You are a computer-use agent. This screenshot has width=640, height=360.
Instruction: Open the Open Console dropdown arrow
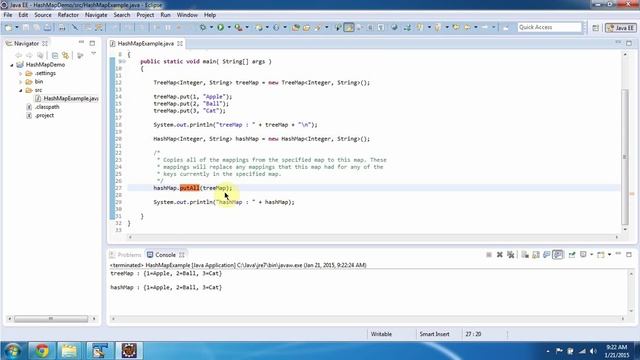[x=609, y=255]
